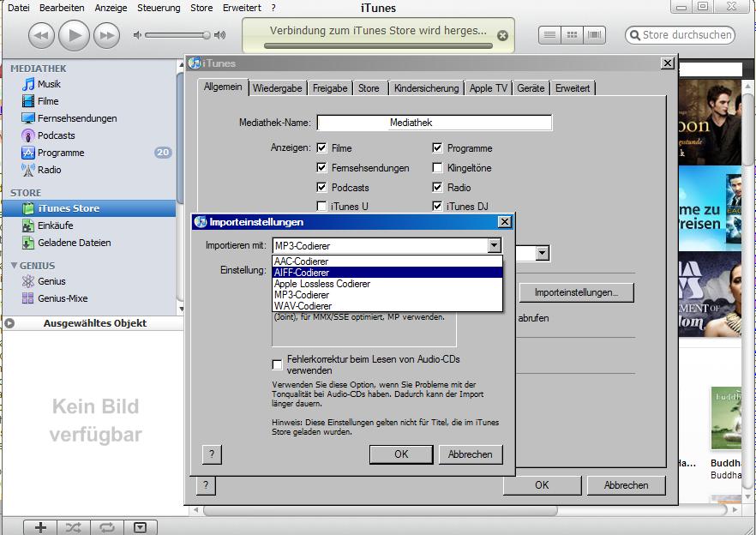Switch to list view icon
Viewport: 756px width, 535px height.
tap(549, 35)
